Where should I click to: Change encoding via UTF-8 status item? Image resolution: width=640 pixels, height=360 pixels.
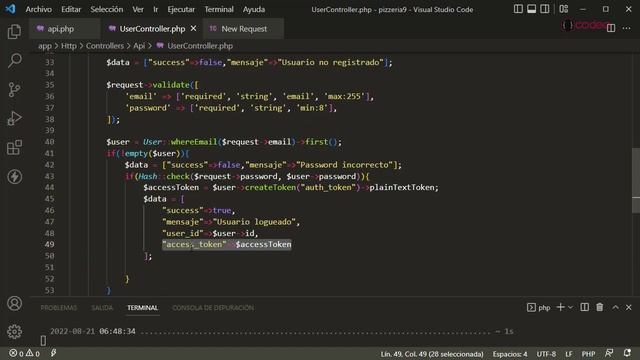coord(546,354)
